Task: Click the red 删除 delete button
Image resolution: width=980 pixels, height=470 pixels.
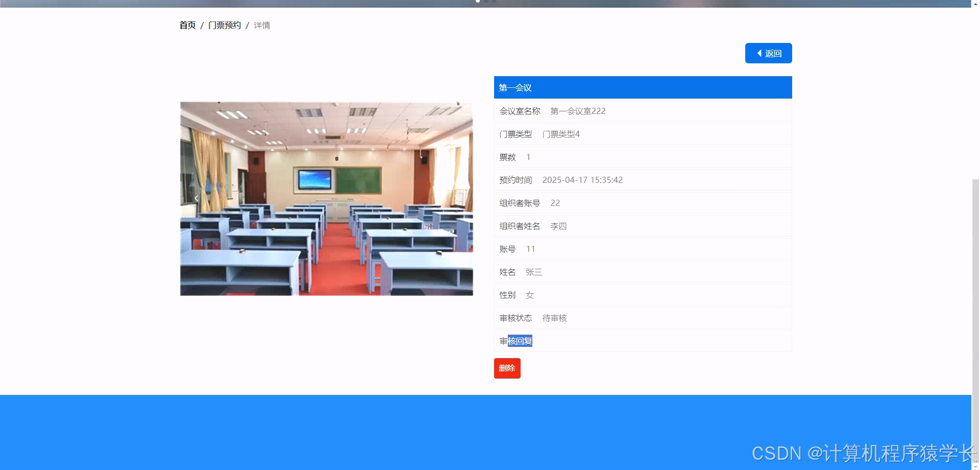Action: point(507,368)
